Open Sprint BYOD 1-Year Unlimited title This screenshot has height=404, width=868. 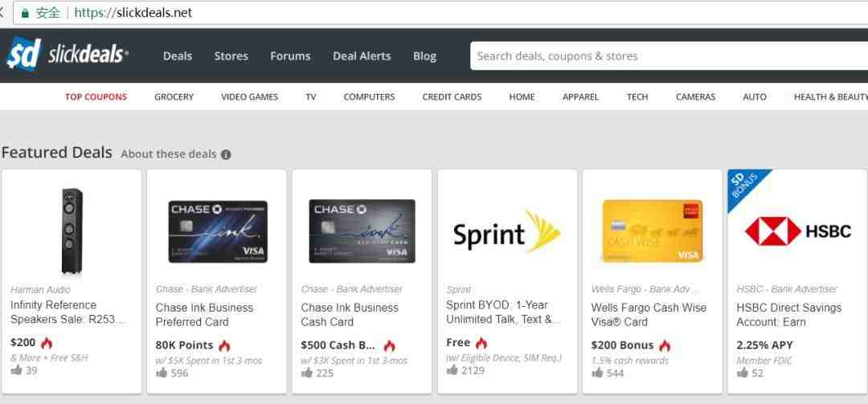pyautogui.click(x=504, y=312)
